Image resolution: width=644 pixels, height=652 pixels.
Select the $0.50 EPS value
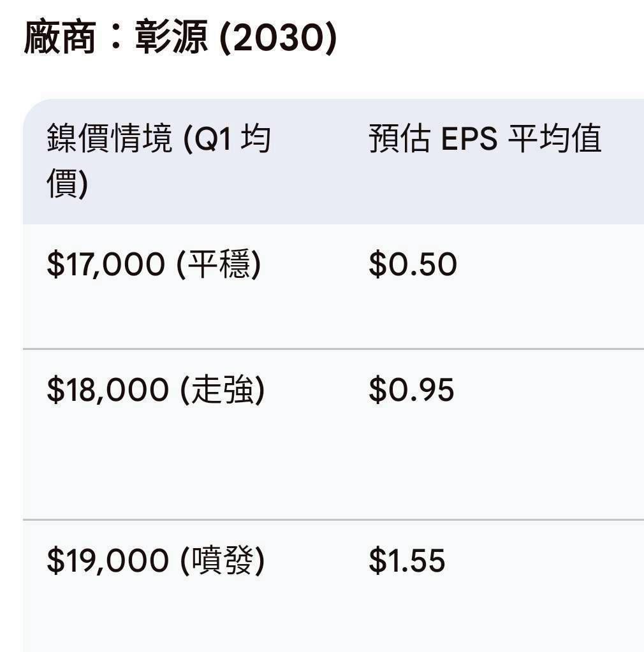(x=413, y=265)
